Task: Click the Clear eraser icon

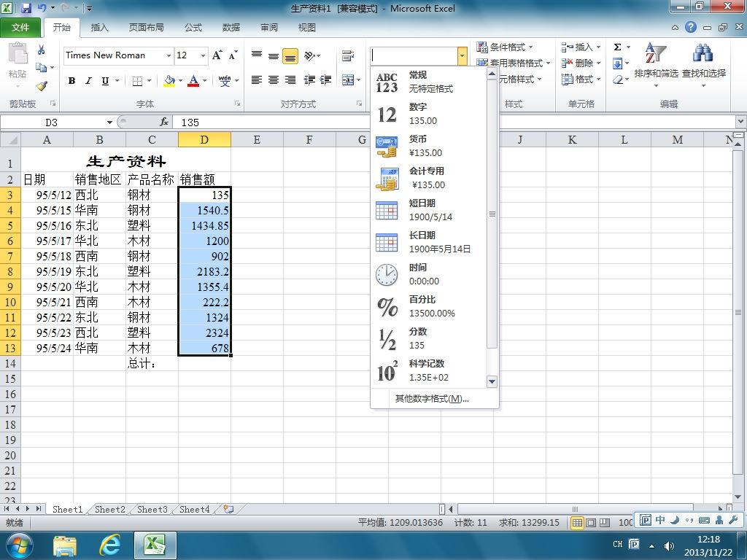Action: [x=617, y=79]
